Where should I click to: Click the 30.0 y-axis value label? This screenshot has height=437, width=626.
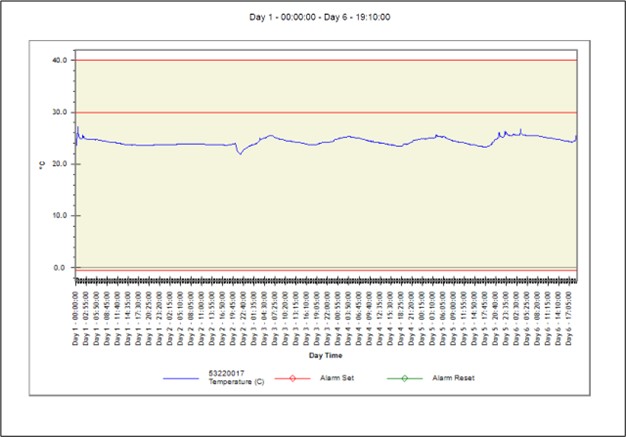pyautogui.click(x=59, y=112)
